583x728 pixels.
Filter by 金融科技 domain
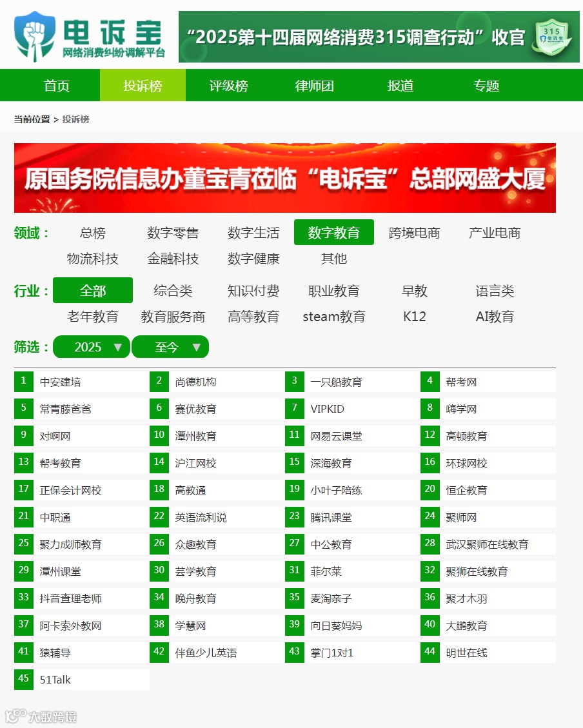(173, 258)
